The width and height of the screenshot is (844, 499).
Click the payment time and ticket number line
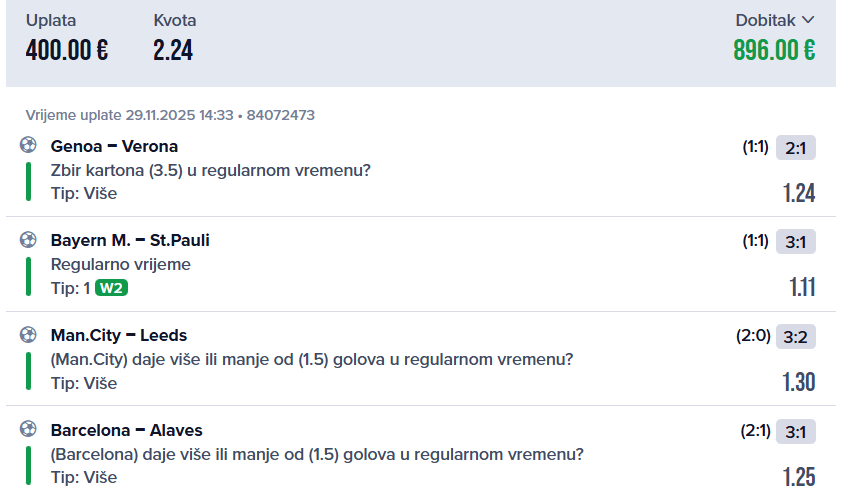pos(170,115)
